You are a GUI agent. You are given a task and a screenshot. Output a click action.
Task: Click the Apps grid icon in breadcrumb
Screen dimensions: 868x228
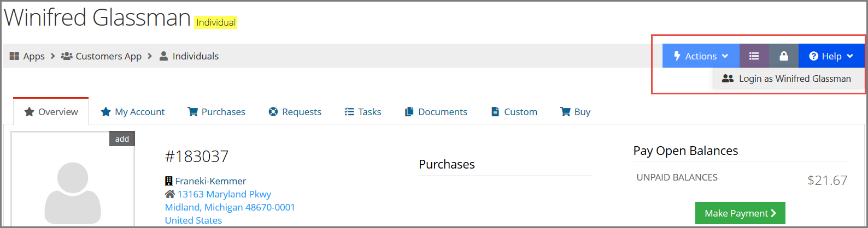pos(14,56)
